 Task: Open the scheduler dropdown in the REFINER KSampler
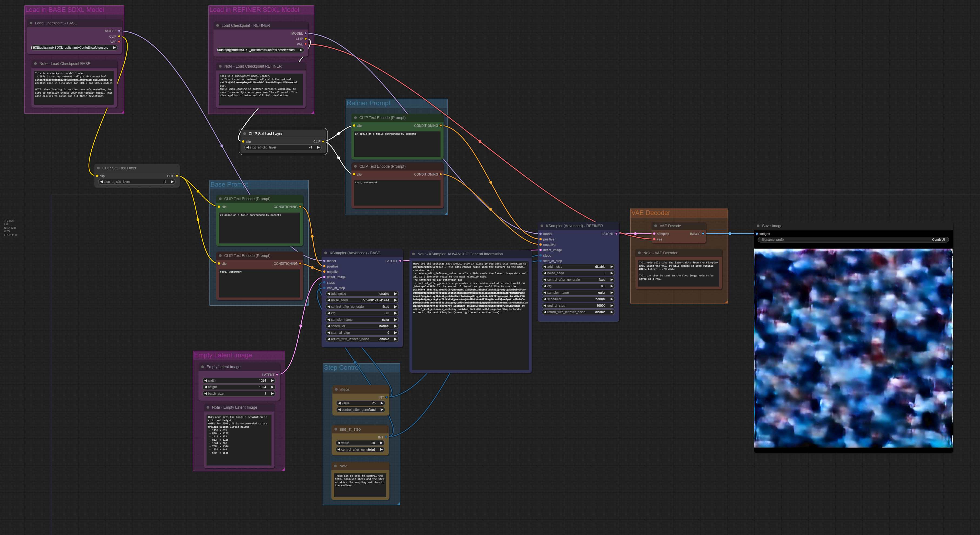click(578, 299)
